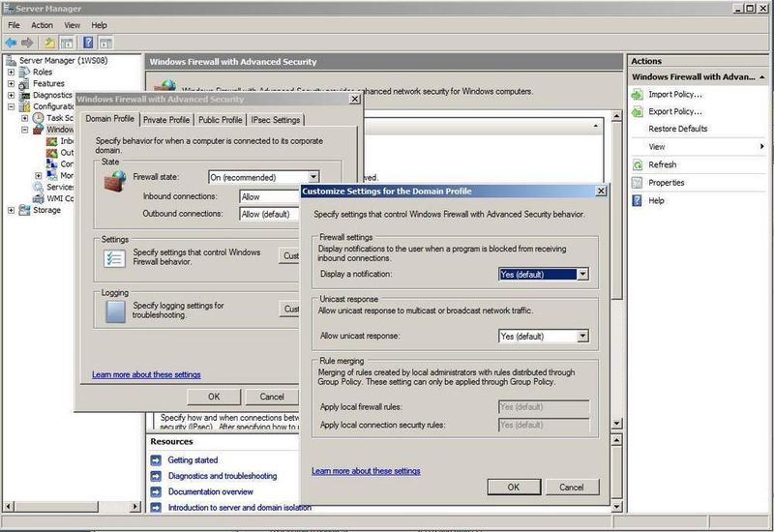This screenshot has width=774, height=532.
Task: Click the Storage tree icon
Action: (x=24, y=210)
